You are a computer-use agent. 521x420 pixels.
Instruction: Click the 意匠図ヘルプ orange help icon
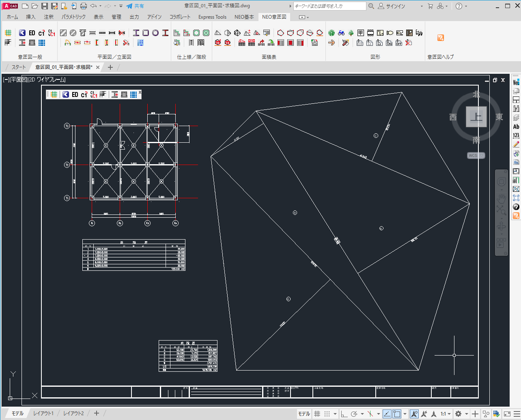click(x=440, y=38)
